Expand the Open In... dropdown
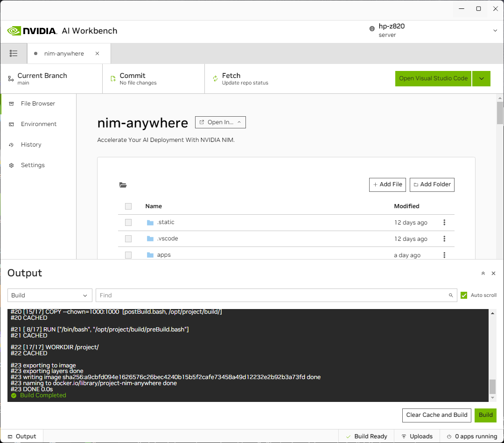This screenshot has height=443, width=504. pos(220,122)
